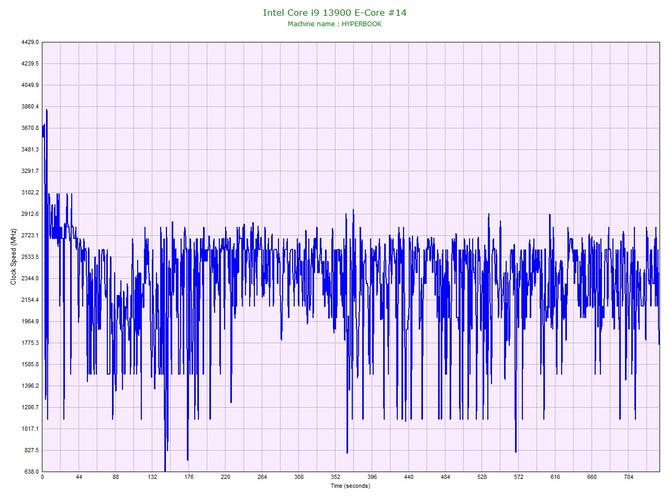The height and width of the screenshot is (503, 670).
Task: Click the 704 time axis tick
Action: tap(629, 477)
